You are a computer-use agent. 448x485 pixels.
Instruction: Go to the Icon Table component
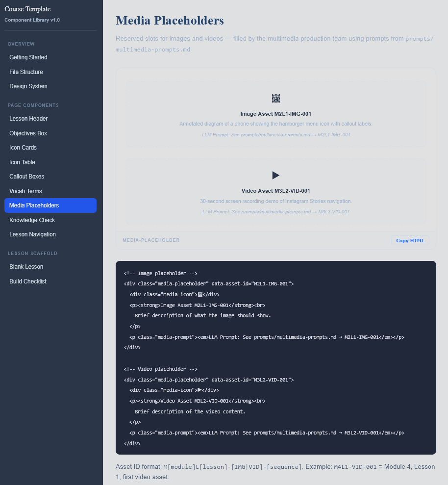tap(22, 162)
